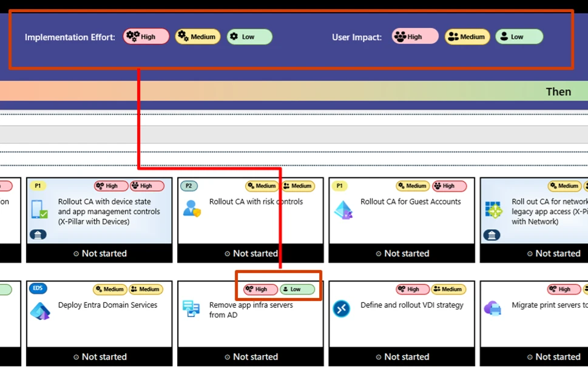
Task: Click 'Not started' status under Rollout CA for Guest Accounts
Action: (x=402, y=253)
